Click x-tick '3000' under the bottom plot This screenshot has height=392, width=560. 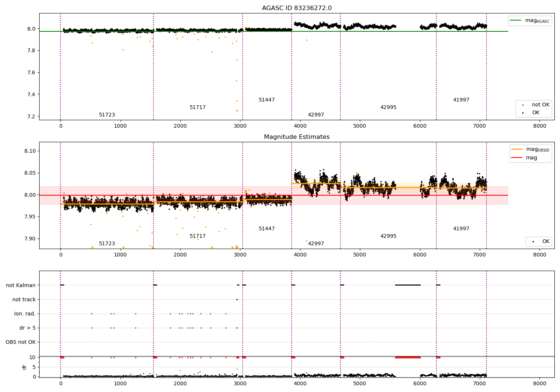click(240, 384)
